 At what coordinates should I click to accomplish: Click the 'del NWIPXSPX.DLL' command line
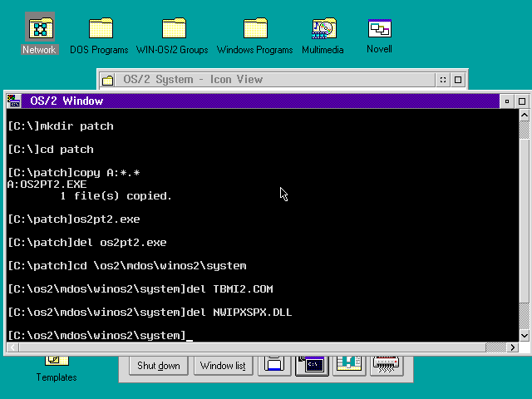click(x=150, y=313)
